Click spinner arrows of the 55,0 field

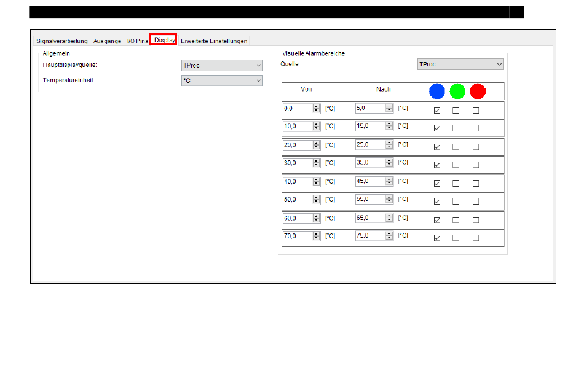pyautogui.click(x=389, y=199)
